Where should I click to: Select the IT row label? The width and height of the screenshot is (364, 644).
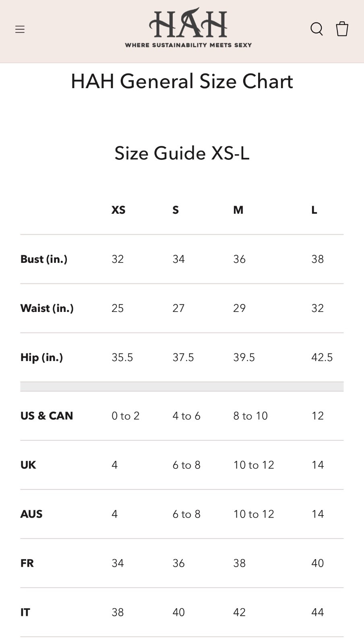pyautogui.click(x=25, y=612)
